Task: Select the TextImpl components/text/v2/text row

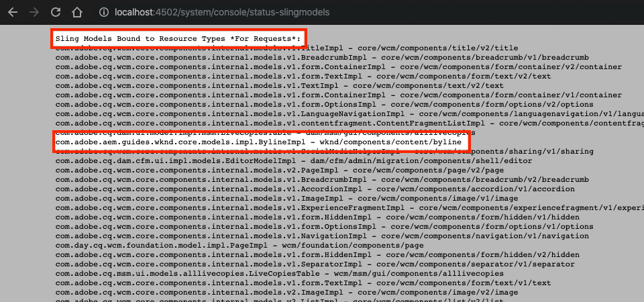Action: coord(279,86)
